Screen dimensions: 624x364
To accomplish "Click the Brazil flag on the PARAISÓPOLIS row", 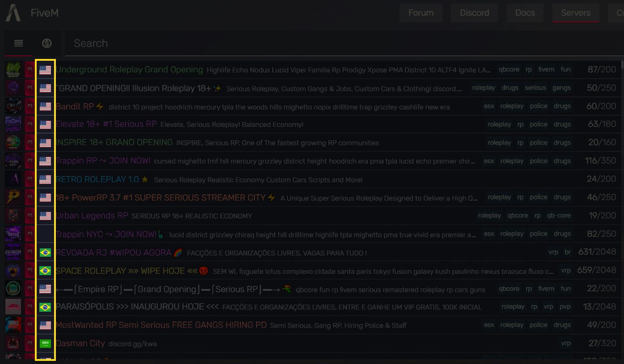I will coord(45,307).
